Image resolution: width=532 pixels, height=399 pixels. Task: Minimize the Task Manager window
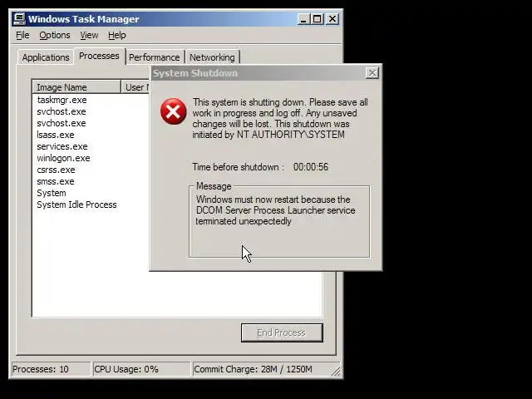[x=303, y=19]
